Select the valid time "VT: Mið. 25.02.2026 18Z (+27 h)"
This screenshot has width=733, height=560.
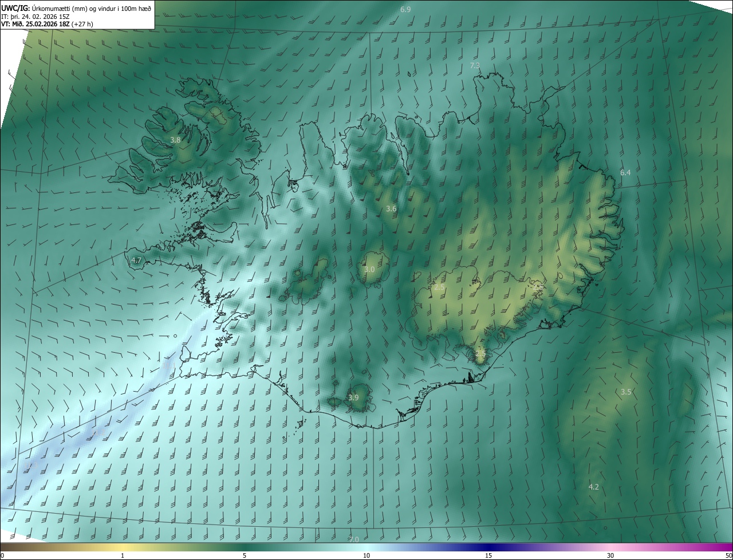click(48, 24)
